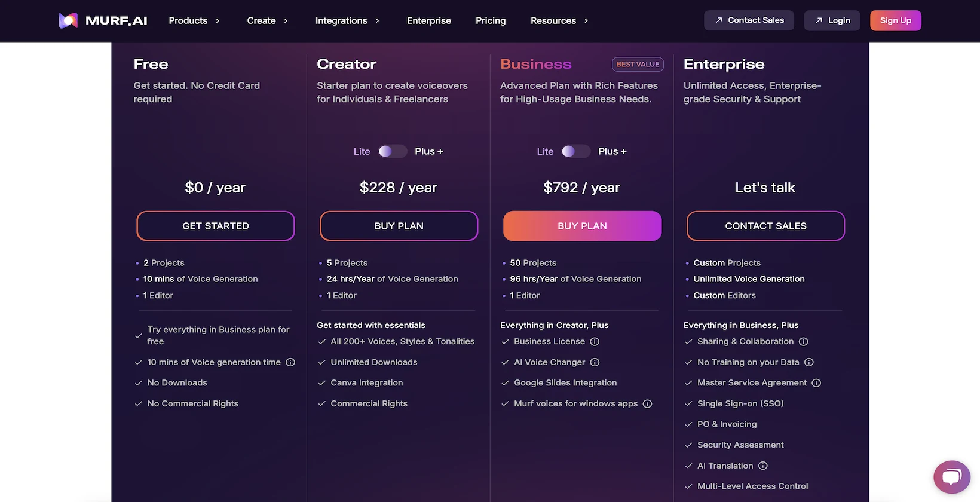Click info icon for Murf voices windows apps
This screenshot has width=980, height=502.
click(x=647, y=404)
